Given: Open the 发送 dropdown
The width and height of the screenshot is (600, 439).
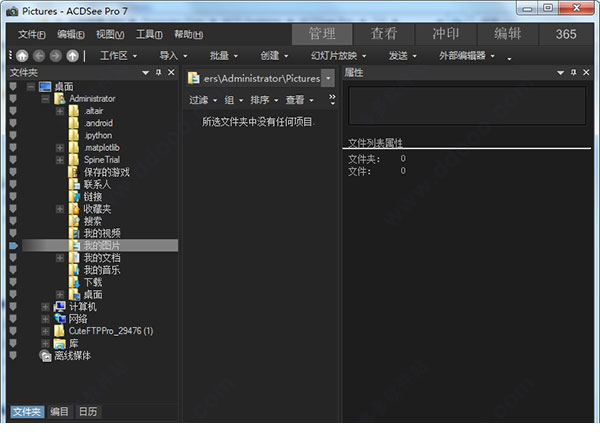Looking at the screenshot, I should tap(403, 56).
